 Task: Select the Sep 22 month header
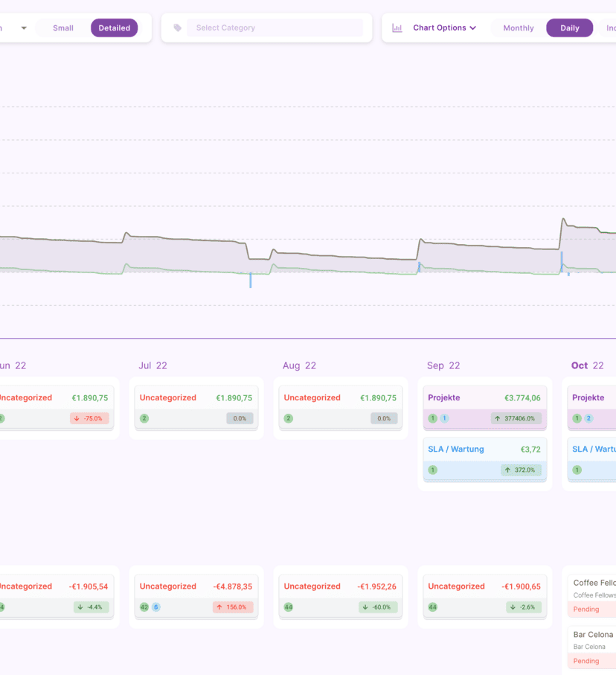pos(443,365)
